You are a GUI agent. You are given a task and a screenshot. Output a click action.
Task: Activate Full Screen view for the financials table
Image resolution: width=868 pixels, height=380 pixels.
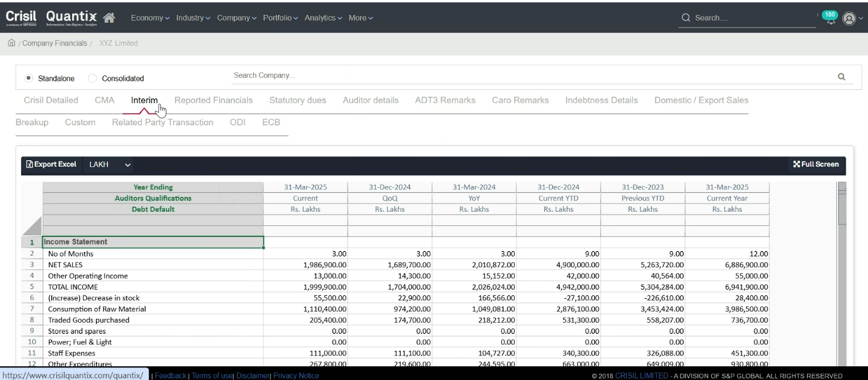tap(816, 164)
